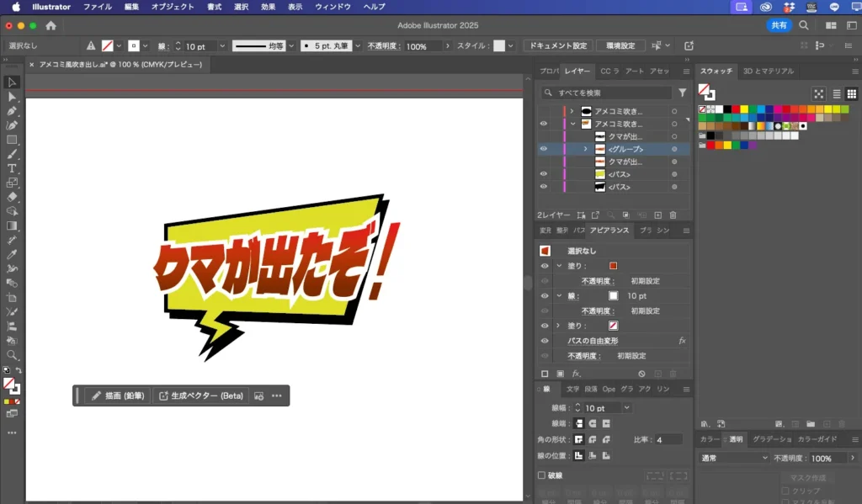The width and height of the screenshot is (862, 504).
Task: Enable the 破線 dashed line checkbox
Action: tap(542, 475)
